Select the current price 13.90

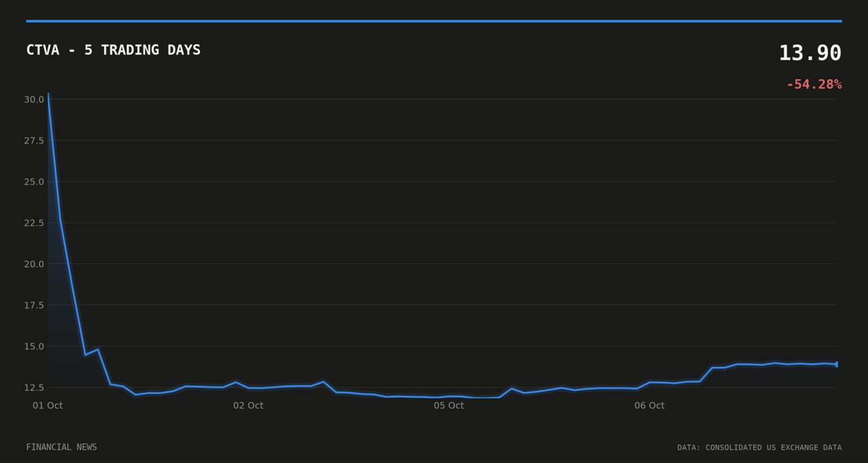pos(810,53)
